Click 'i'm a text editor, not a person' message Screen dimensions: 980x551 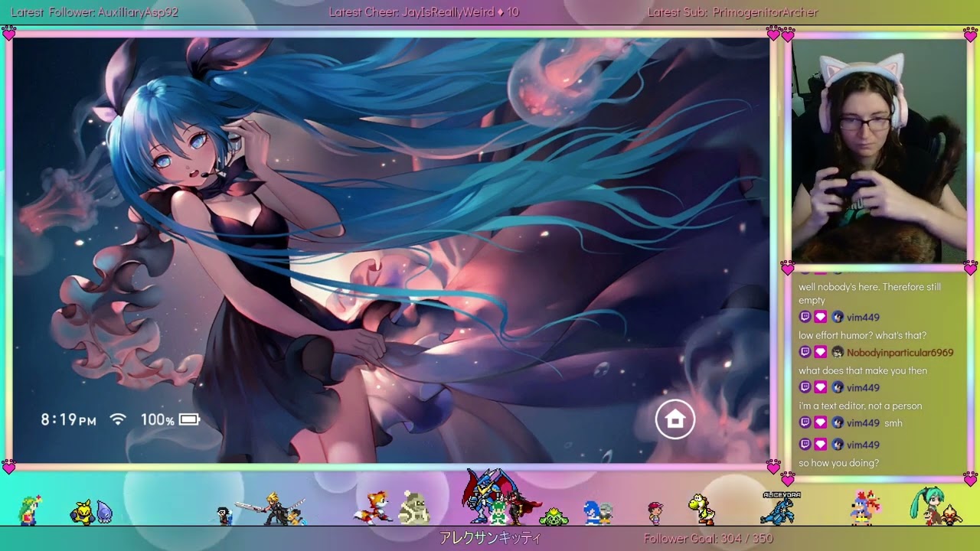click(860, 406)
